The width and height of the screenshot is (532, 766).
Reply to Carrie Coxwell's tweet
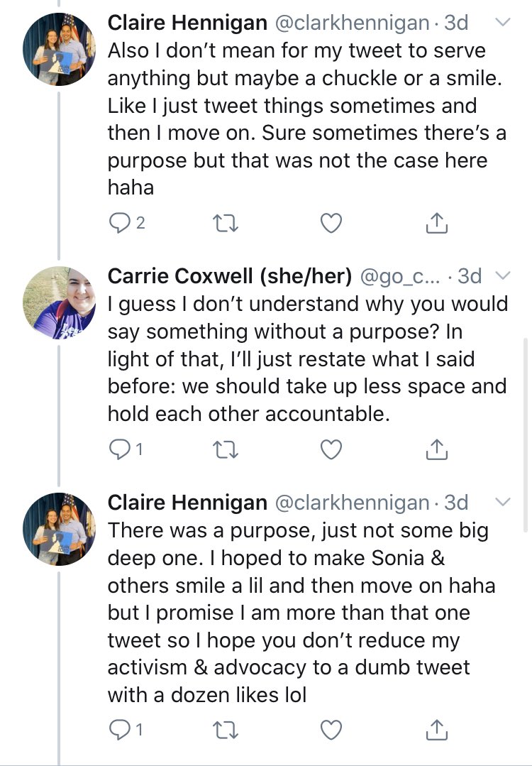click(x=118, y=449)
